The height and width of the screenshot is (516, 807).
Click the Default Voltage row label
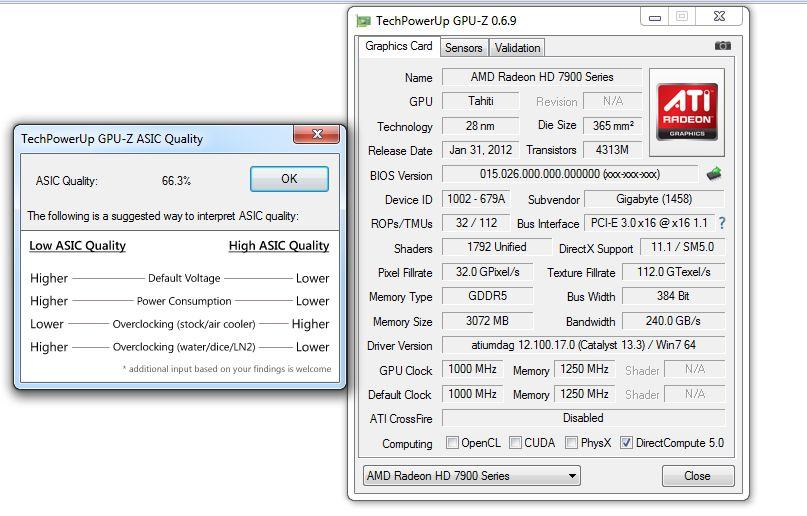pyautogui.click(x=184, y=278)
